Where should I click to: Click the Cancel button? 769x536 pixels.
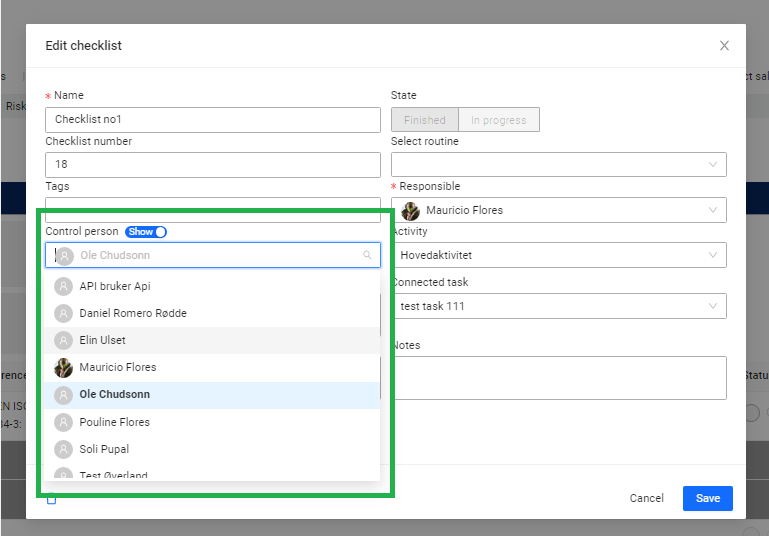tap(646, 498)
